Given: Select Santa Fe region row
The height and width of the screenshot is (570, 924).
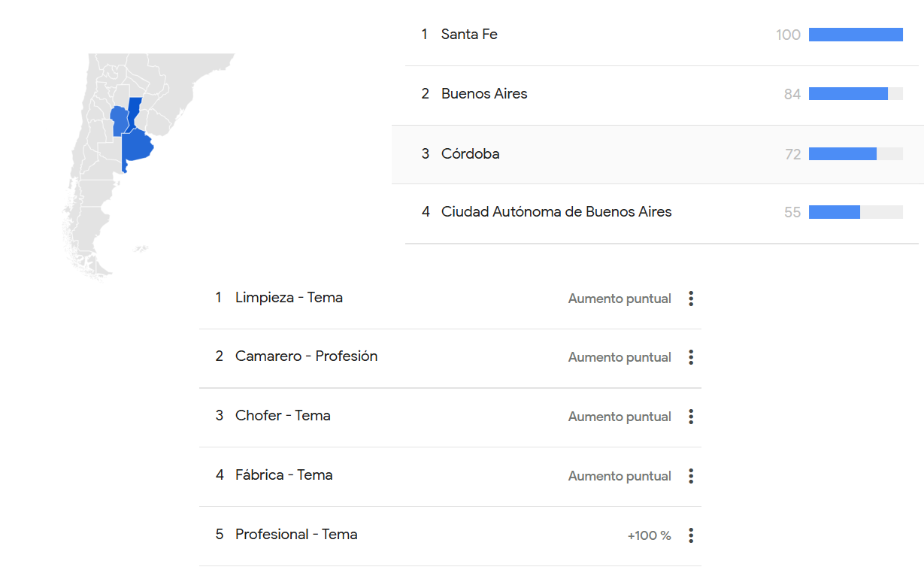Looking at the screenshot, I should point(662,35).
